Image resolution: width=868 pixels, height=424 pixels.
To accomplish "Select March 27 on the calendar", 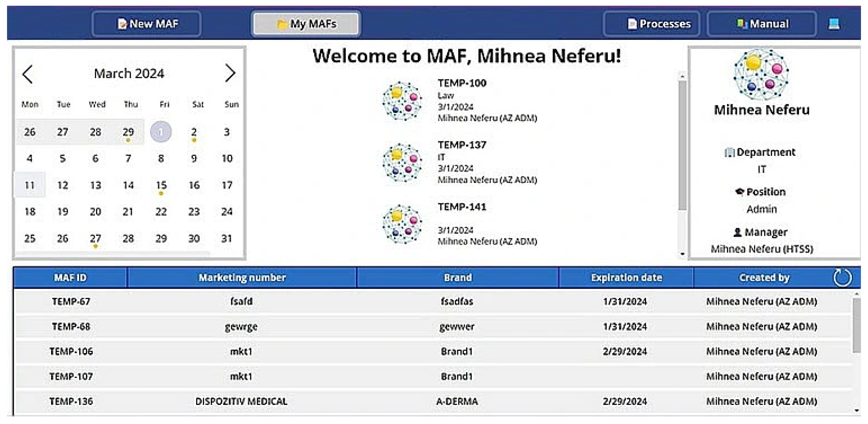I will coord(95,239).
